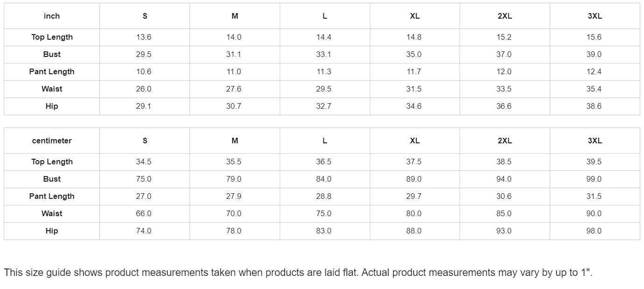This screenshot has height=289, width=644.
Task: Select the Bust value 29.5 for size S
Action: [x=144, y=55]
